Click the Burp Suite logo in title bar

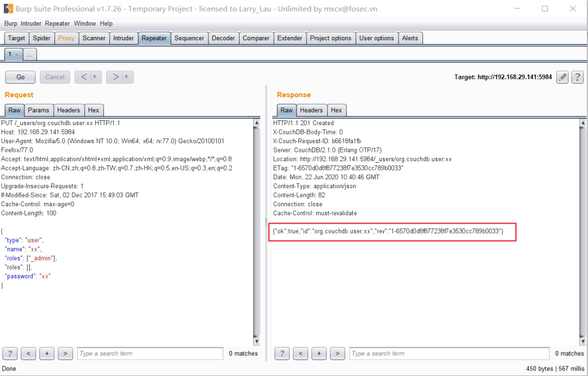(8, 9)
